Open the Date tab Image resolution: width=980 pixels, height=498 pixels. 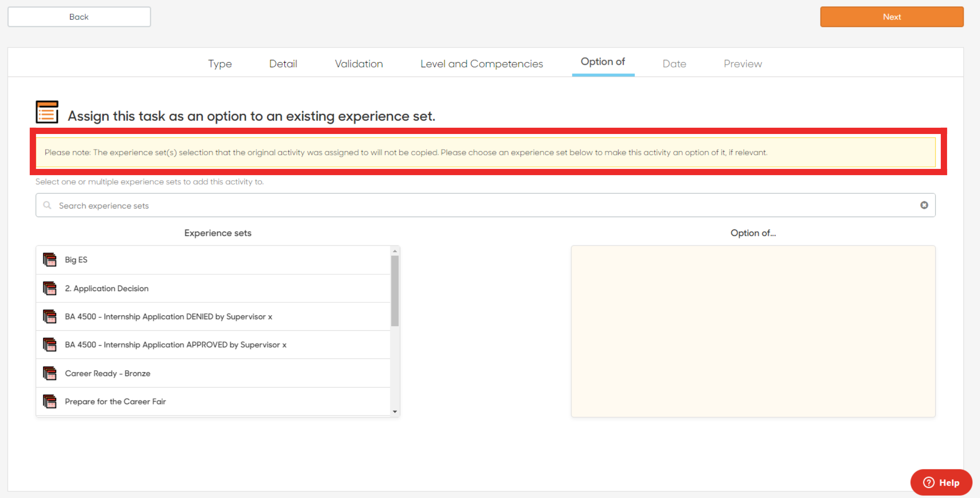pyautogui.click(x=674, y=63)
